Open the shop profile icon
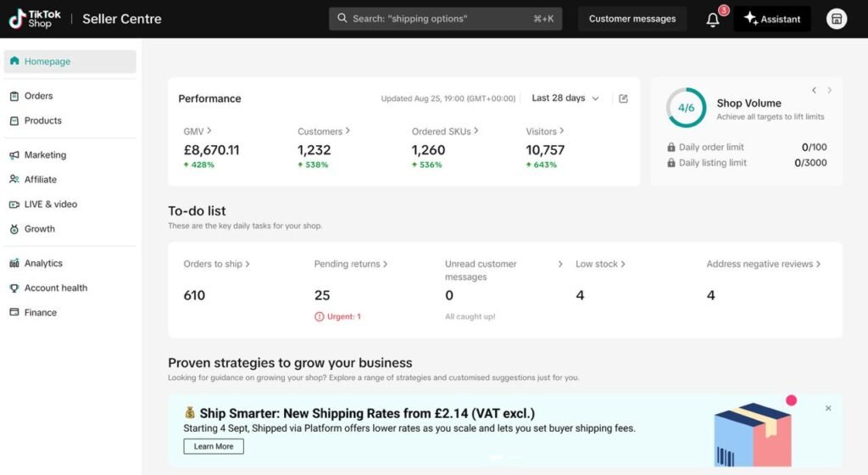The height and width of the screenshot is (475, 868). click(x=837, y=19)
